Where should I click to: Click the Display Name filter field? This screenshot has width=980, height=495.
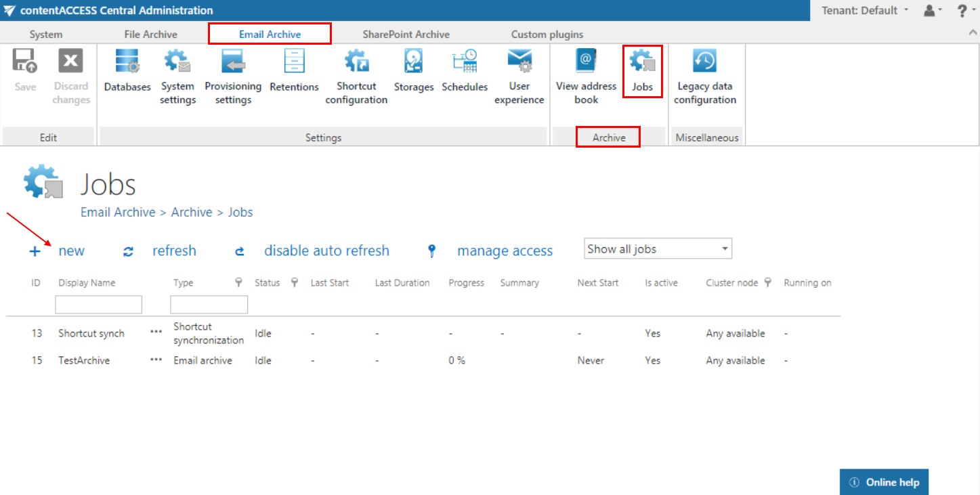click(98, 305)
